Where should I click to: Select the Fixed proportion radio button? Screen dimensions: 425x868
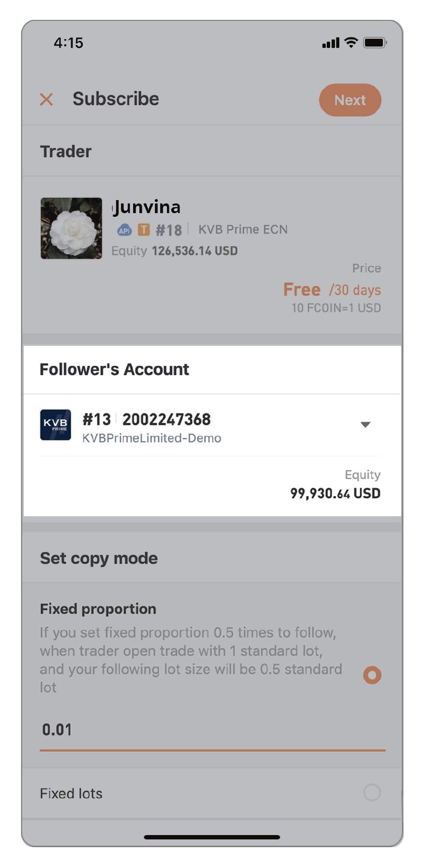click(372, 675)
